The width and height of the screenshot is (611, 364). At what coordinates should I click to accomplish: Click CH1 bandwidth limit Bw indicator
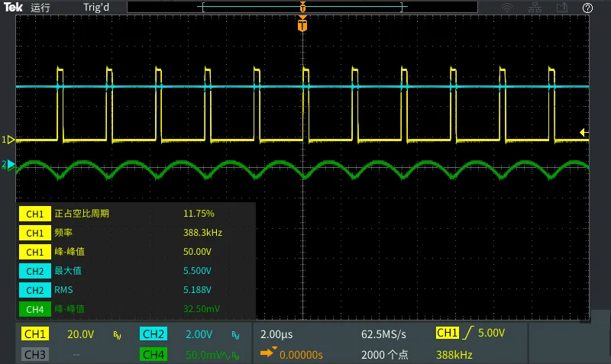(117, 335)
